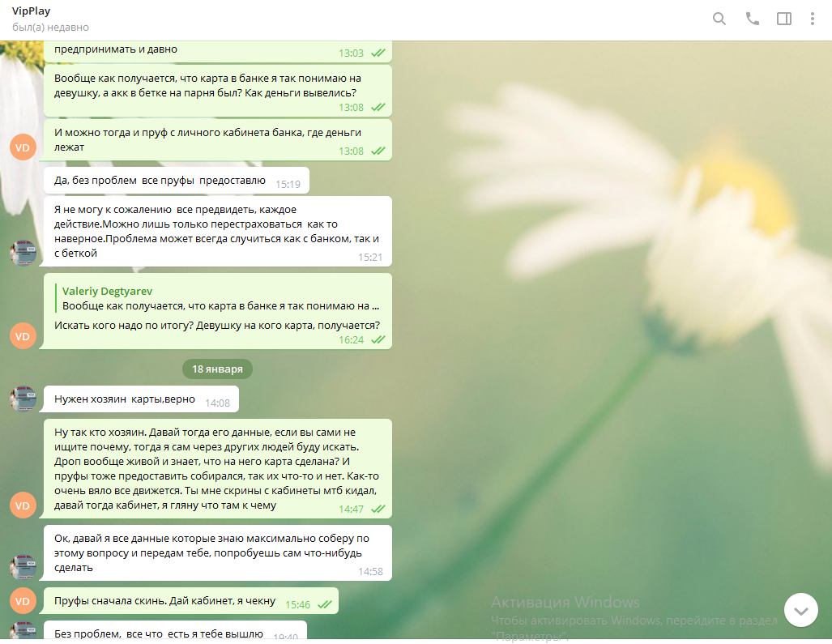Click VD avatar beside 14:47 message

23,505
